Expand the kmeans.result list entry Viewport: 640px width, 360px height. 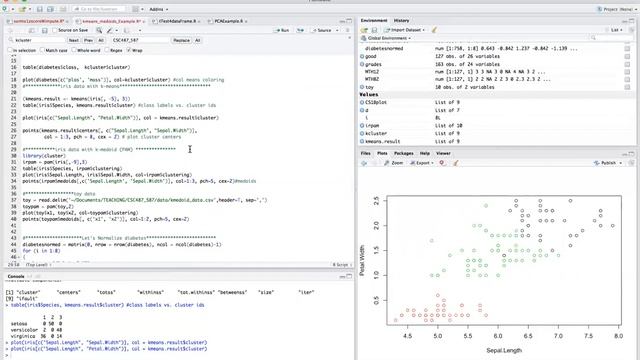(x=362, y=141)
